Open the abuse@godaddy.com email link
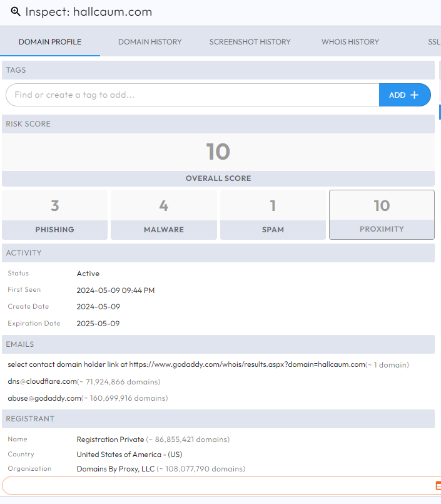Screen dimensions: 441x504 pos(44,398)
